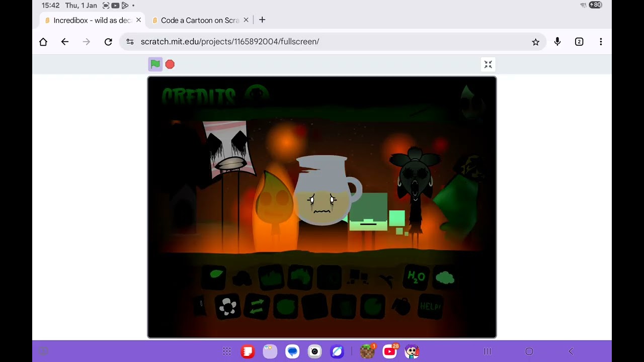644x362 pixels.
Task: Navigate back in the browser
Action: 65,42
